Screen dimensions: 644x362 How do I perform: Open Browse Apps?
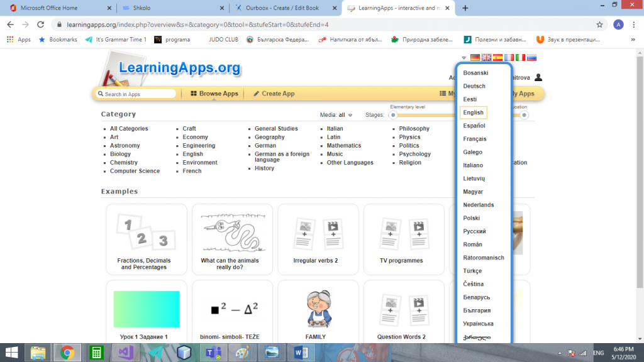(x=214, y=94)
